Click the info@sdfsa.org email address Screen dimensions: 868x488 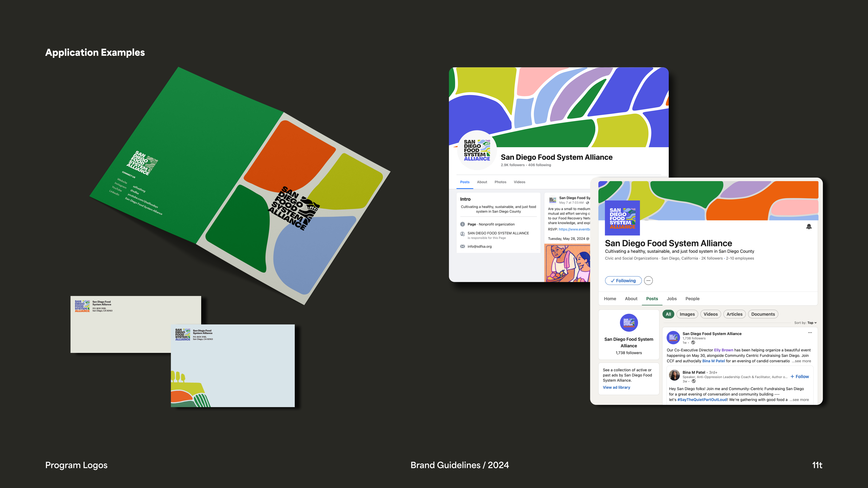[479, 246]
